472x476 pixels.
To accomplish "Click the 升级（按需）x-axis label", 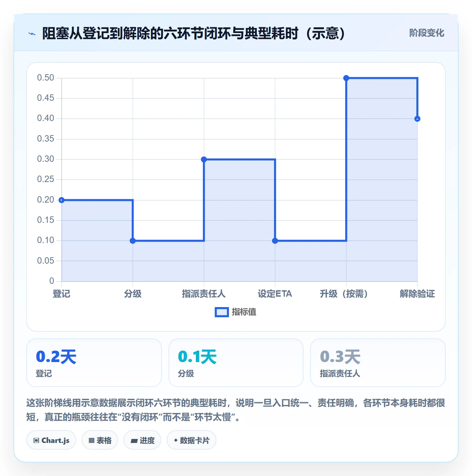I will click(344, 294).
